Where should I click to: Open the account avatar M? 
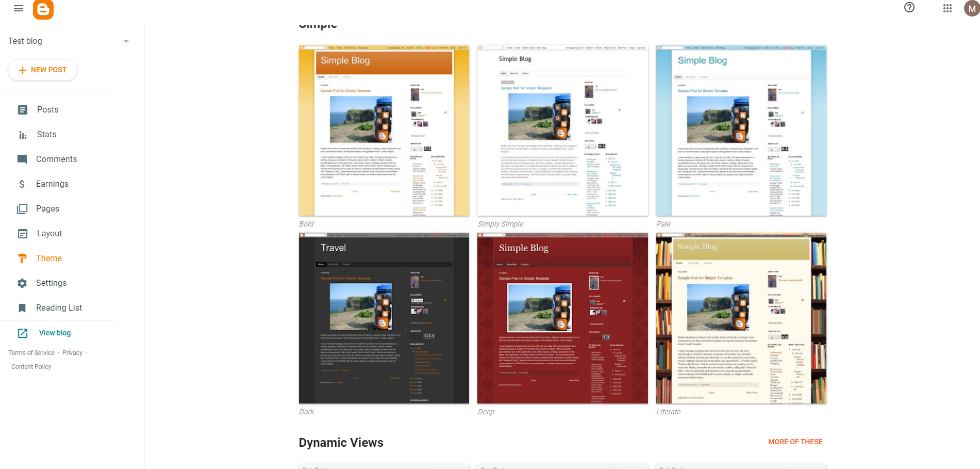click(x=972, y=8)
